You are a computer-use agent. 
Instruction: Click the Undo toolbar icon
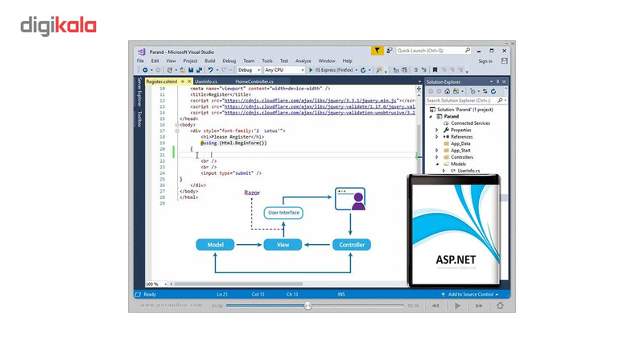(x=210, y=70)
